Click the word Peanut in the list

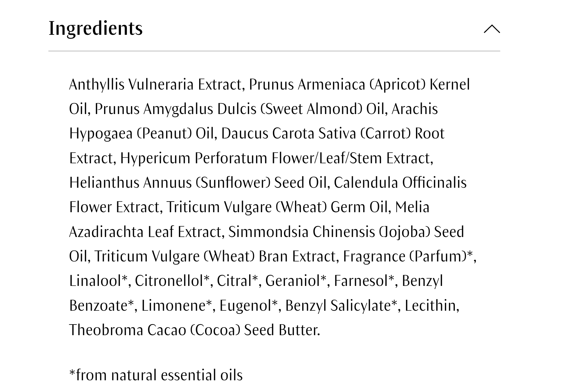click(164, 134)
